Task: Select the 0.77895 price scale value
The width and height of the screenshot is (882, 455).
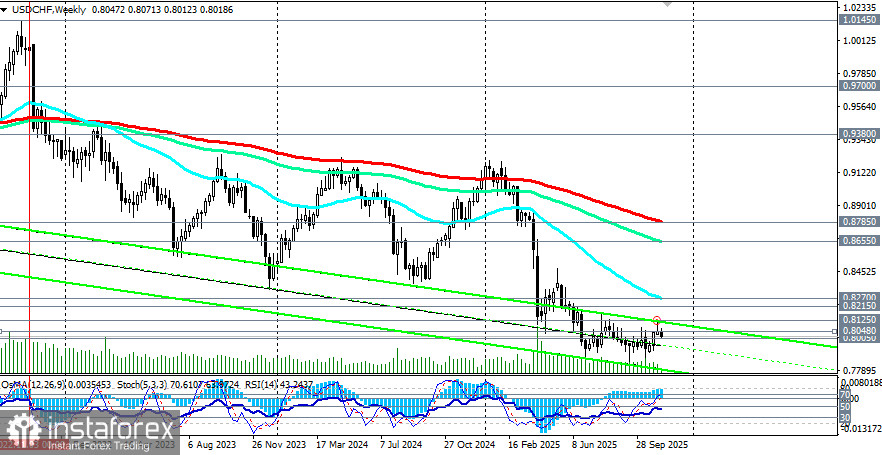Action: pyautogui.click(x=861, y=371)
